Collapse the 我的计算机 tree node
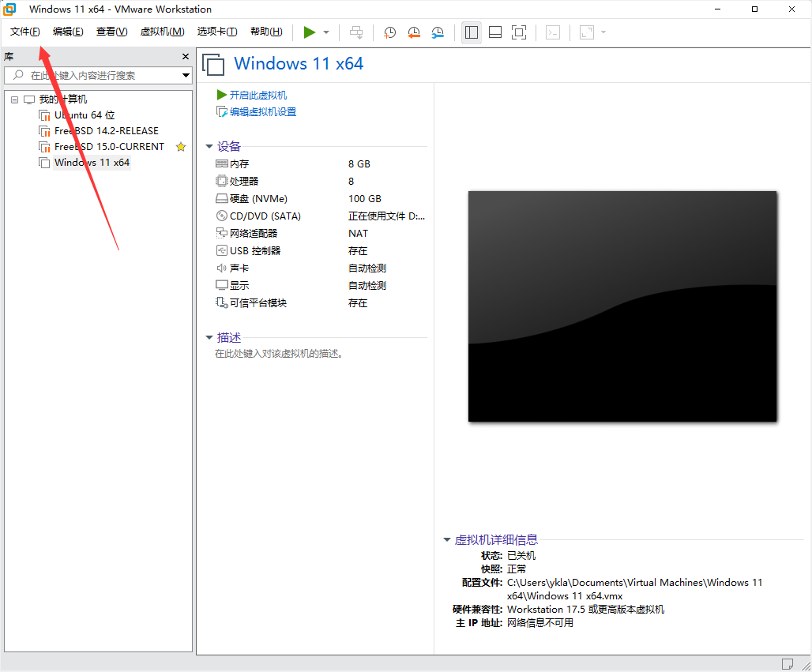Image resolution: width=812 pixels, height=672 pixels. (x=14, y=99)
